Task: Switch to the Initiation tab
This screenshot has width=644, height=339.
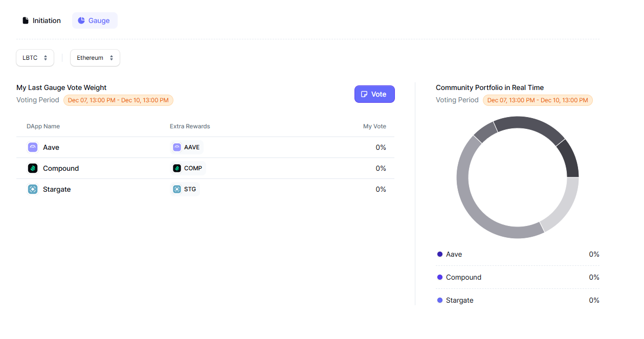Action: tap(41, 20)
